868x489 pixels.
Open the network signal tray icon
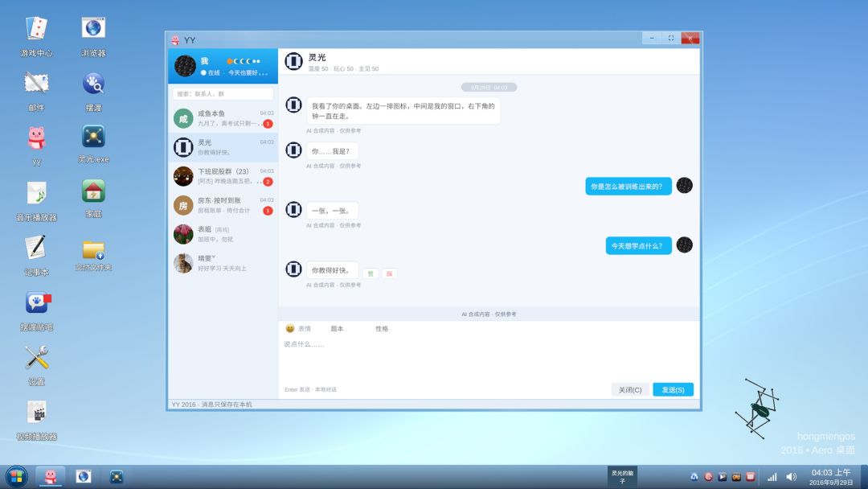tap(772, 477)
